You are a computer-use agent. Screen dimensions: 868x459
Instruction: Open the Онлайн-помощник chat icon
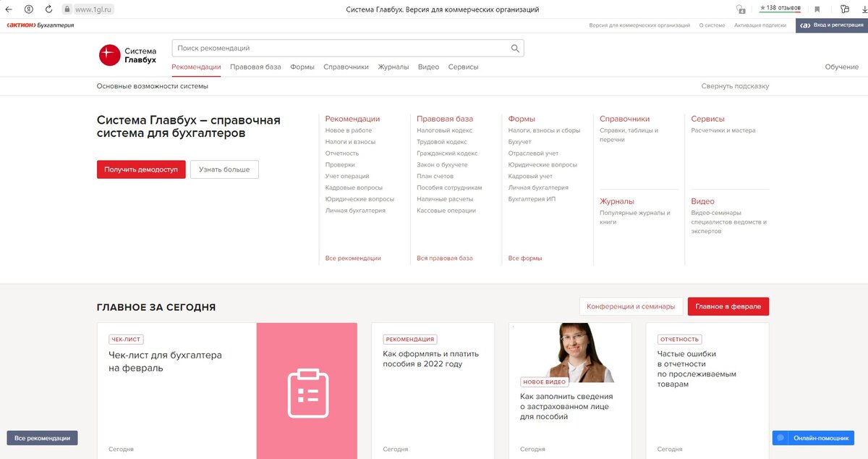(780, 438)
